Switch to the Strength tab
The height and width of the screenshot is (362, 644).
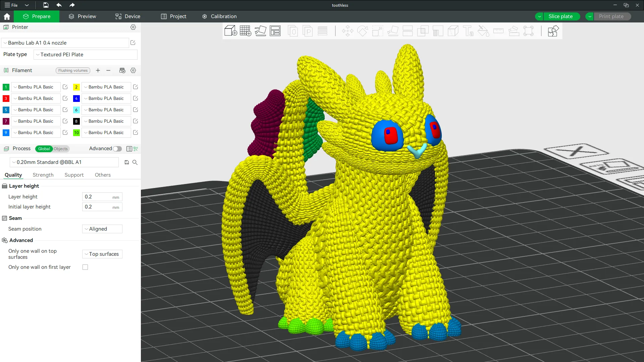[x=43, y=175]
